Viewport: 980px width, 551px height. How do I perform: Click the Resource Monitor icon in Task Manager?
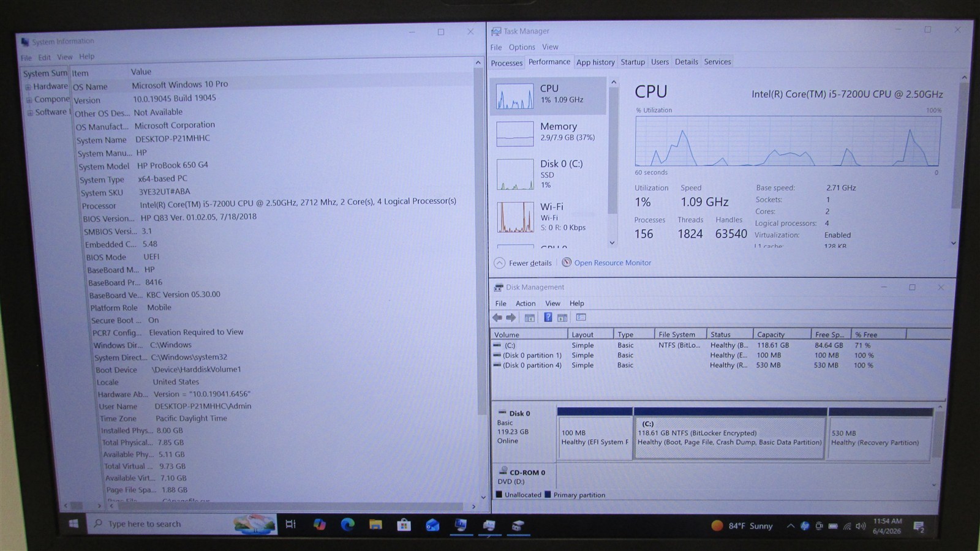point(567,262)
